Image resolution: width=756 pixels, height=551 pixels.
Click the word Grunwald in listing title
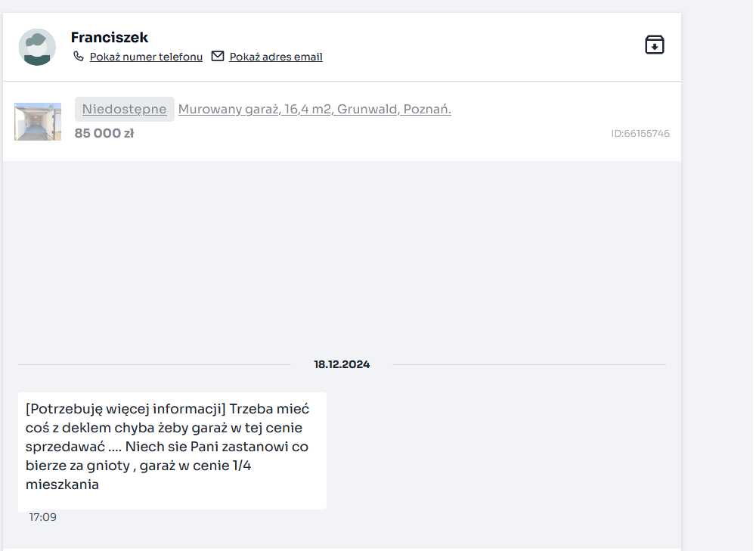[x=367, y=110]
